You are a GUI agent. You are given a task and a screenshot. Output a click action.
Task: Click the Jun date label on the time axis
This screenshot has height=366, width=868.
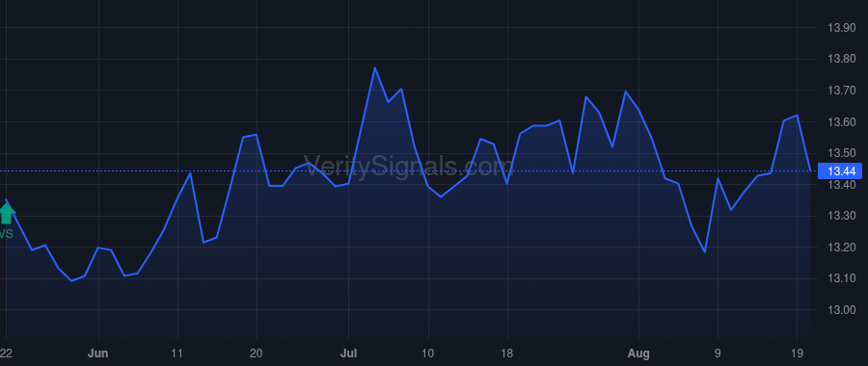[x=98, y=353]
